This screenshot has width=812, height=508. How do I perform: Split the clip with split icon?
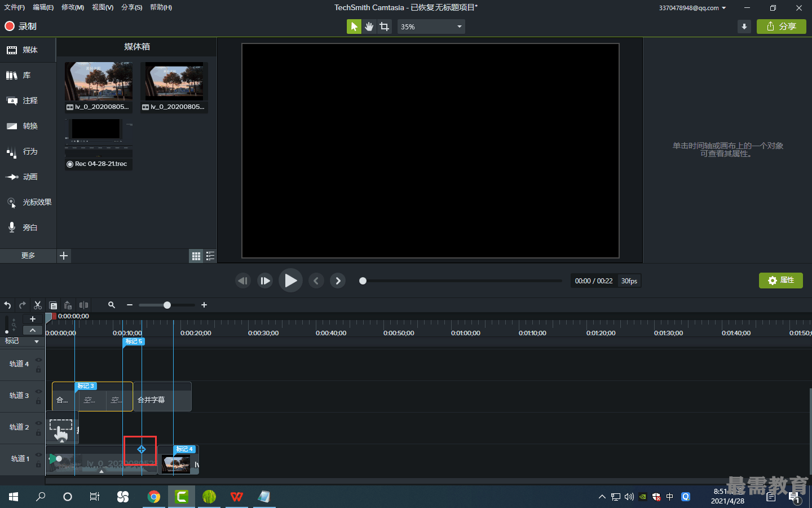[83, 305]
